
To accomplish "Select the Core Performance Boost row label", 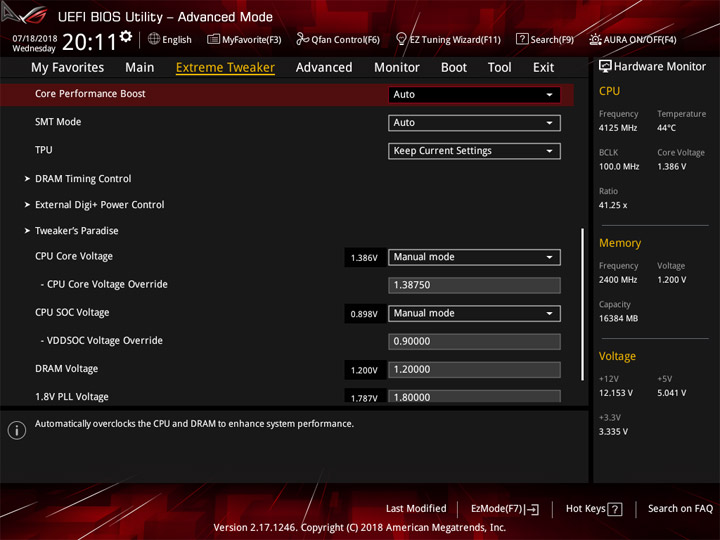I will click(90, 94).
